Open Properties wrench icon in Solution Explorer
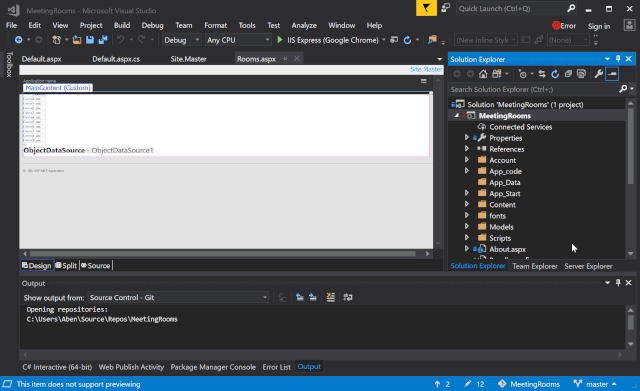Image resolution: width=640 pixels, height=391 pixels. point(598,74)
